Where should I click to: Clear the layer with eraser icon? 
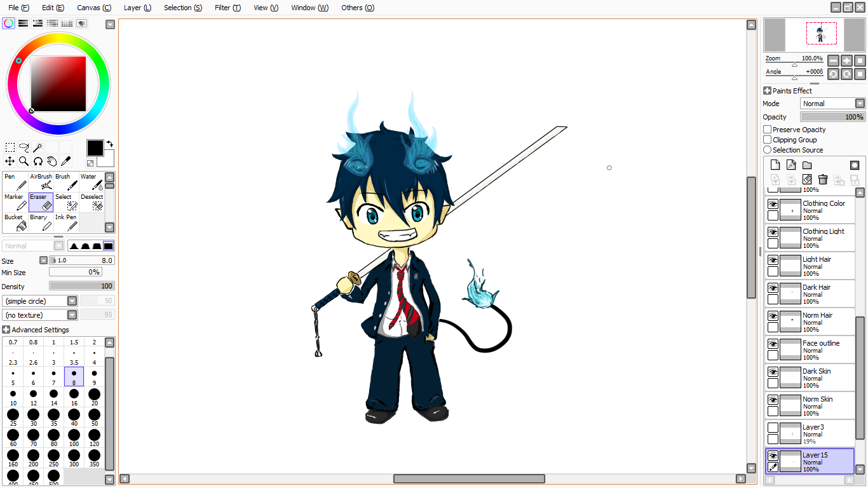point(807,180)
